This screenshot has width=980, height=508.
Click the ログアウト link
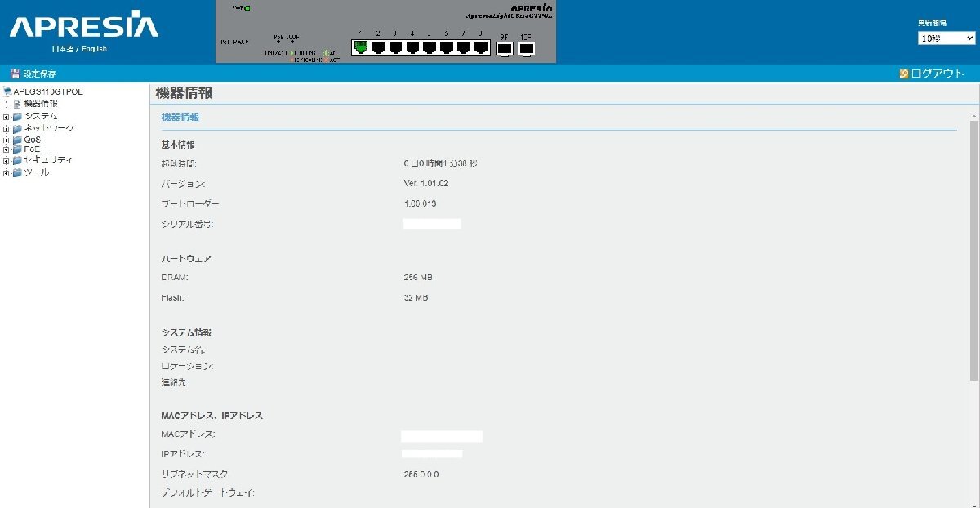coord(938,74)
